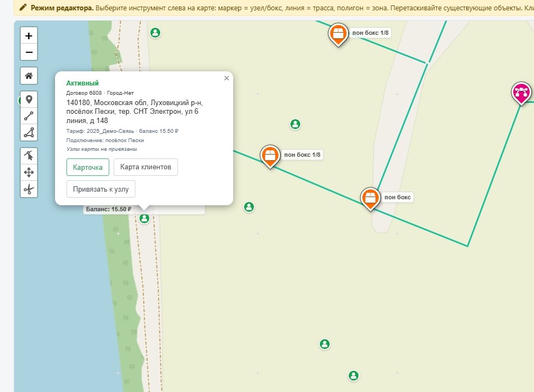Select the polygon zone tool
The height and width of the screenshot is (392, 534).
(29, 132)
